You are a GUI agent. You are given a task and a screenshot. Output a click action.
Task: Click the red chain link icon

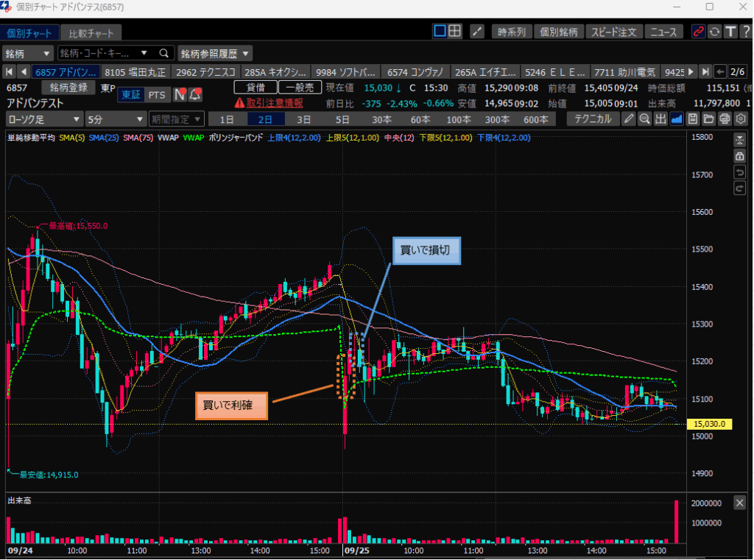click(x=698, y=31)
